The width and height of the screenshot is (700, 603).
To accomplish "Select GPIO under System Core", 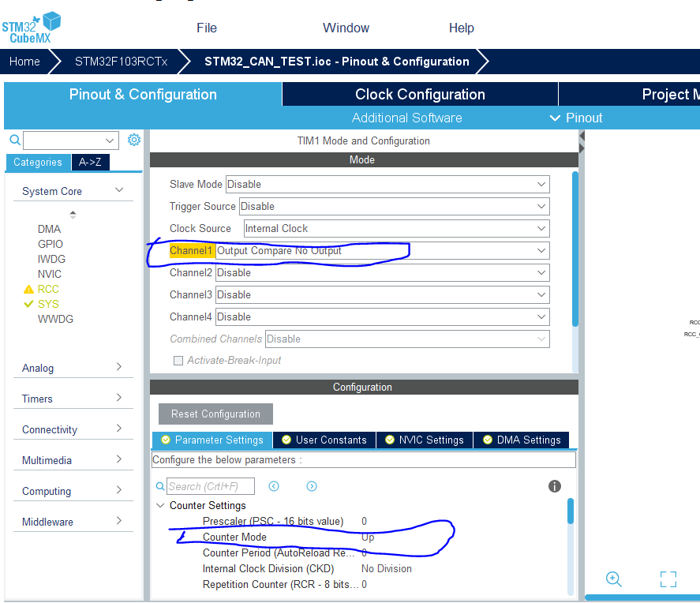I will (x=51, y=244).
